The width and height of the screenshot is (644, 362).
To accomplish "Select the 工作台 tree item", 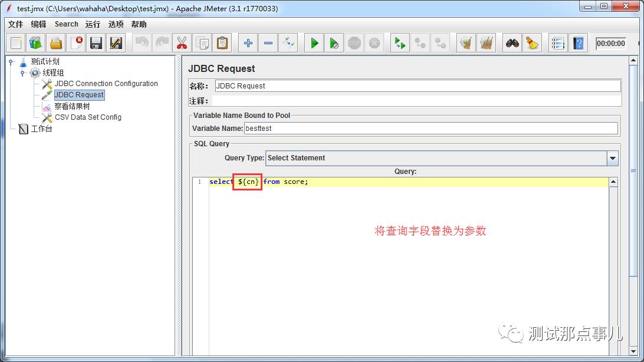I will (x=41, y=129).
